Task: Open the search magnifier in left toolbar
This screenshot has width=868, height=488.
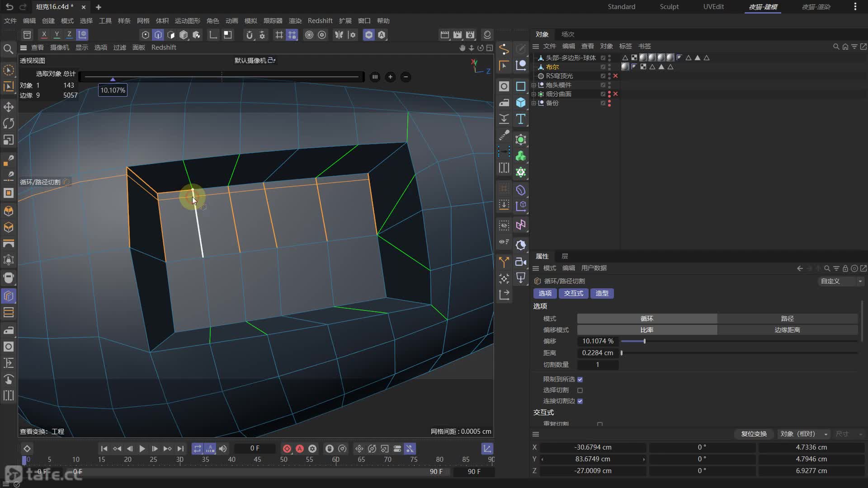Action: tap(8, 49)
